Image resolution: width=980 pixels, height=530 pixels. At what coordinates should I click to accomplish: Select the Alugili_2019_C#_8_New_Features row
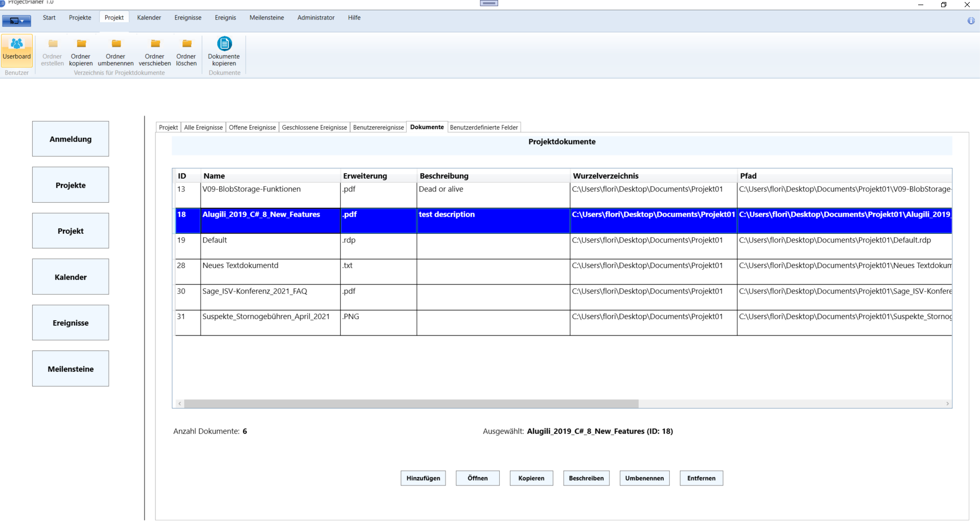pos(564,221)
